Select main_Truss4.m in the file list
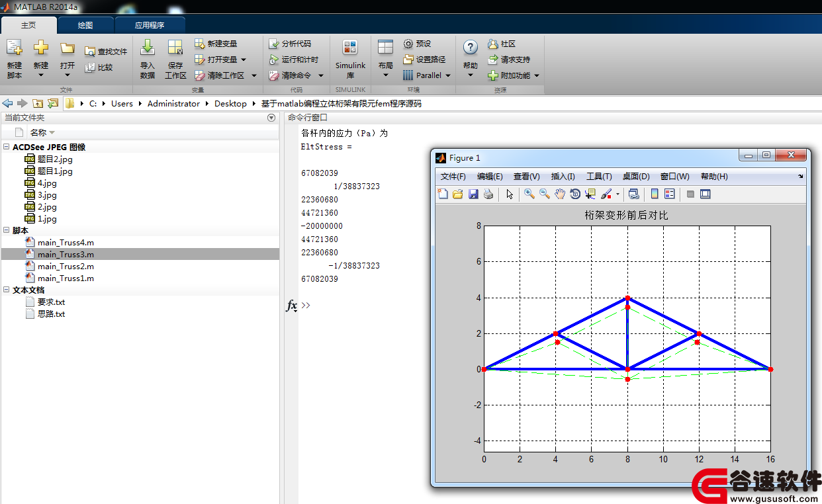822x504 pixels. point(66,243)
